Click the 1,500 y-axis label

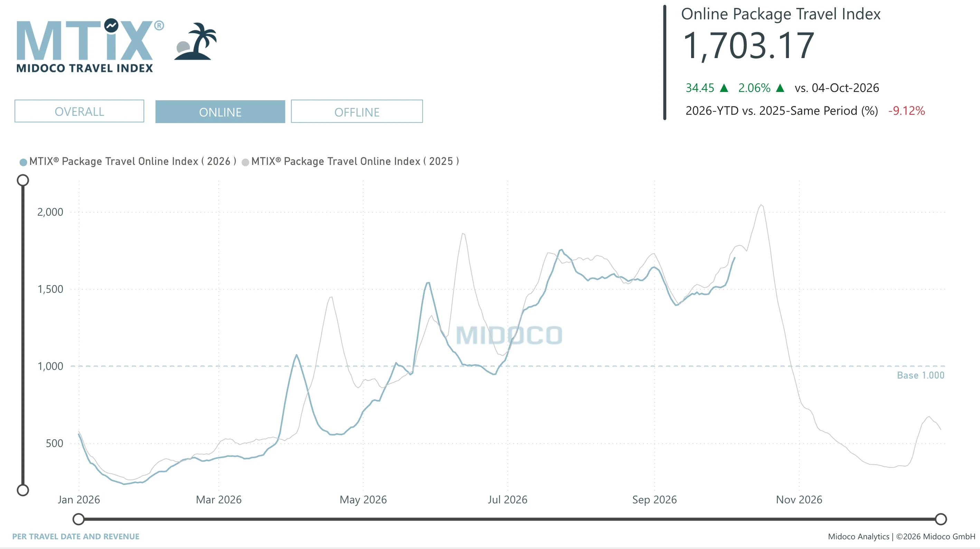[50, 289]
